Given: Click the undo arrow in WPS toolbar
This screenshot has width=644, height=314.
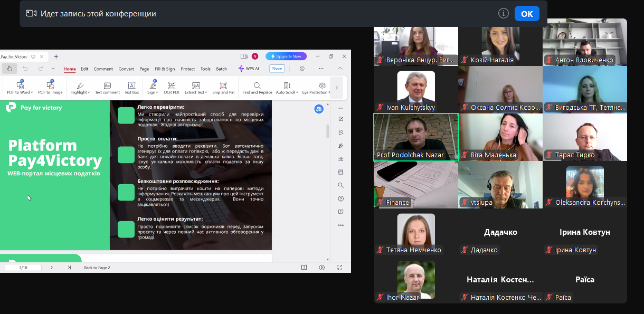Looking at the screenshot, I should point(25,69).
